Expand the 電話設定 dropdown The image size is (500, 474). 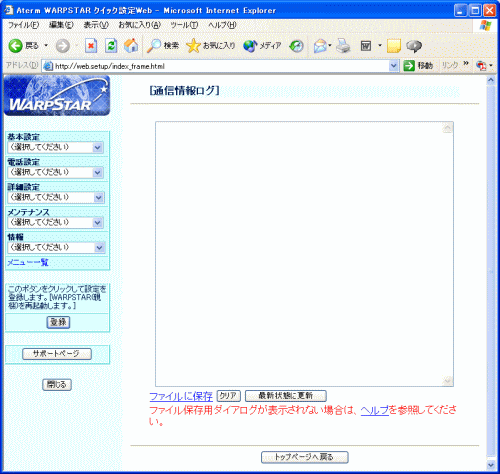point(56,172)
